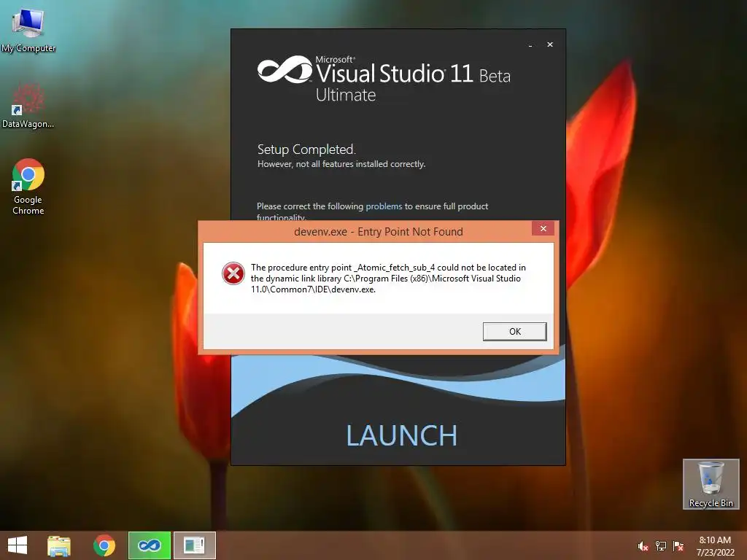This screenshot has height=560, width=747.
Task: Click the red error icon in the dialog
Action: tap(233, 273)
